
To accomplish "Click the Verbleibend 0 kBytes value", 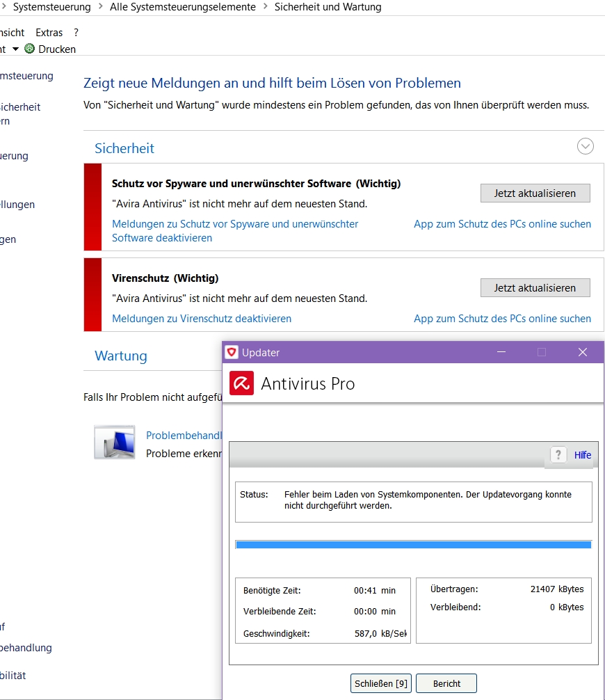I will click(567, 607).
